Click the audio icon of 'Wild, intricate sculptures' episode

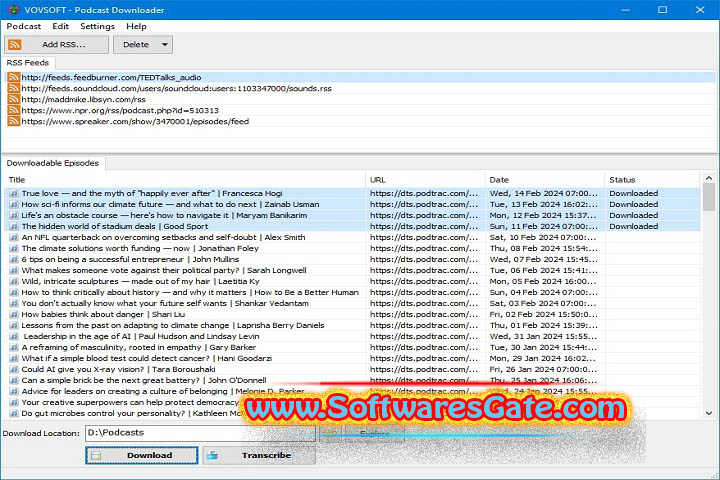coord(14,282)
